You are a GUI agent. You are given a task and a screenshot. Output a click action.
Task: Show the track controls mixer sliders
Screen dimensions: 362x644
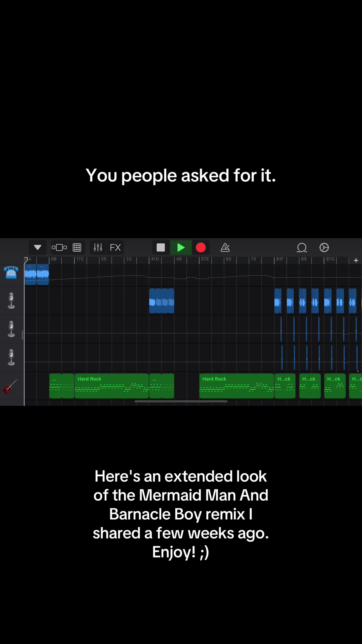(x=98, y=247)
